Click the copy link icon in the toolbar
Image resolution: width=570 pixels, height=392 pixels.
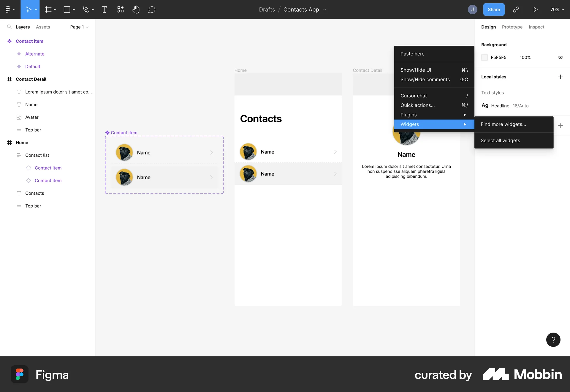(516, 9)
